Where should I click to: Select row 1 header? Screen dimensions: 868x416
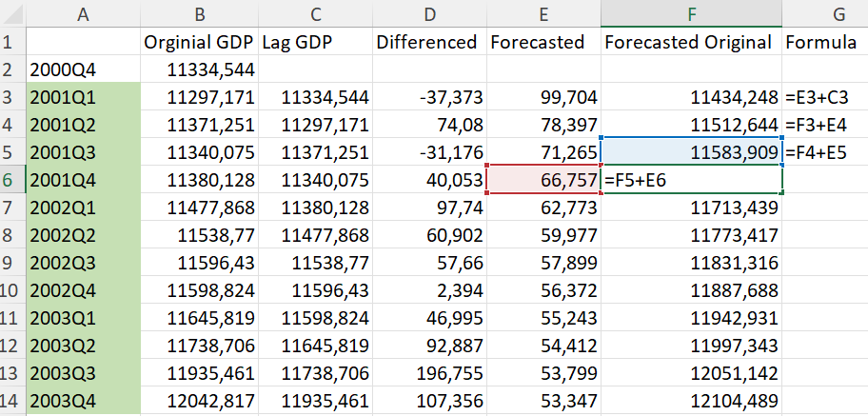pos(12,42)
